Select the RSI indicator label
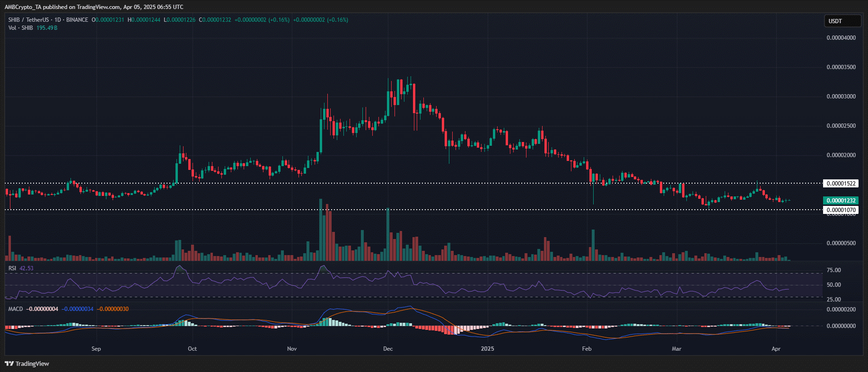 [12, 268]
